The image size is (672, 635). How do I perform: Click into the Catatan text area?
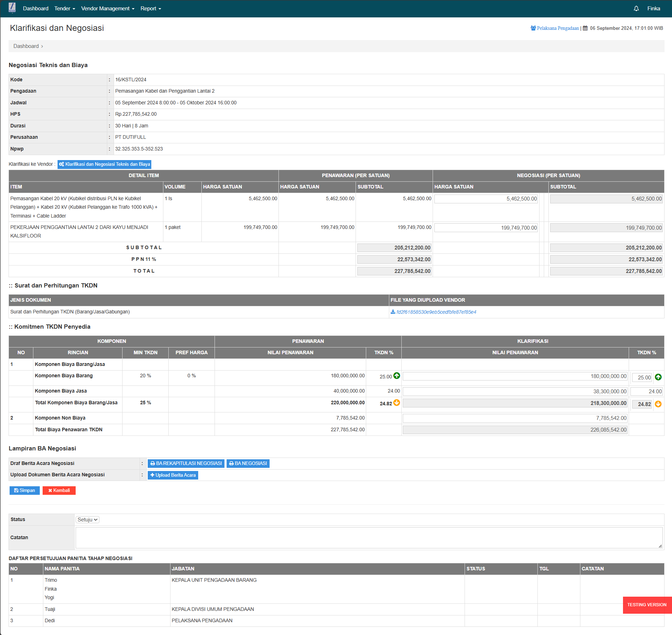(x=369, y=538)
